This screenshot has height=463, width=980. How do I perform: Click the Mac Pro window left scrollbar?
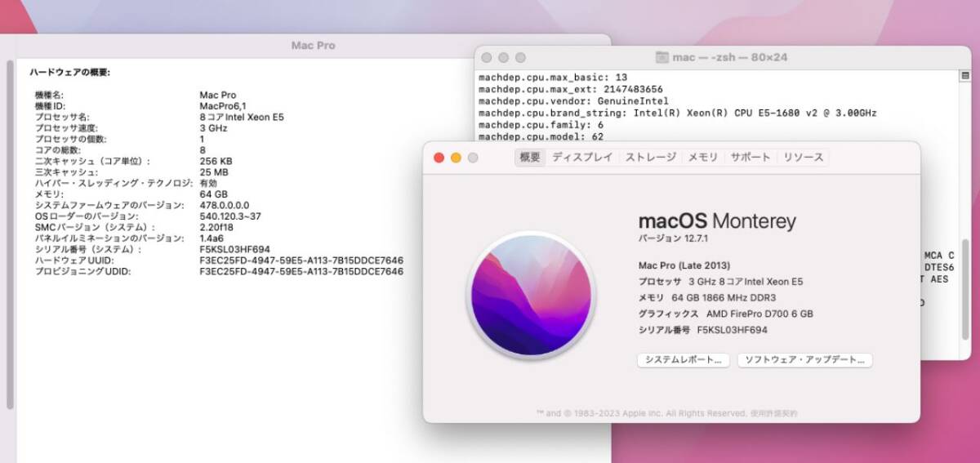10,235
